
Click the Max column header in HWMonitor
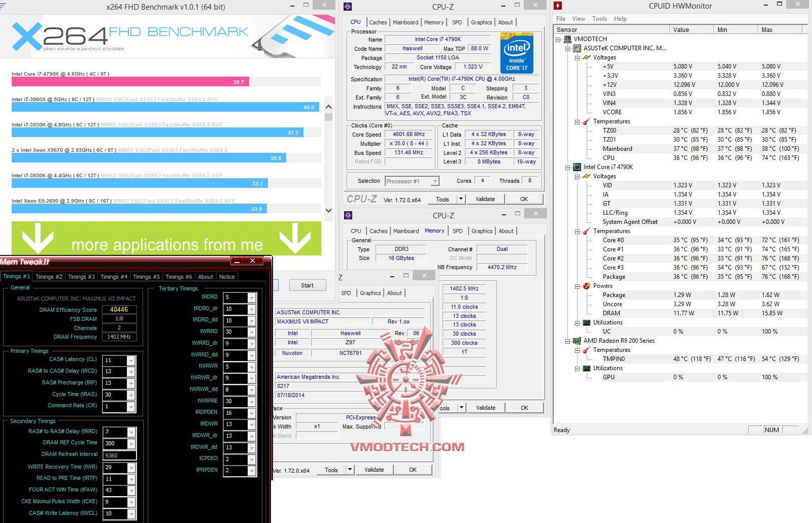pos(780,30)
